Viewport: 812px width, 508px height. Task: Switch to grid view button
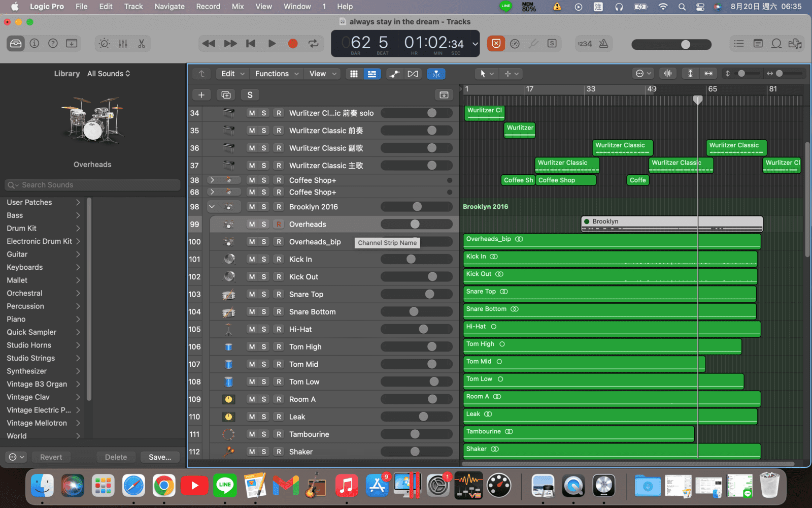354,74
